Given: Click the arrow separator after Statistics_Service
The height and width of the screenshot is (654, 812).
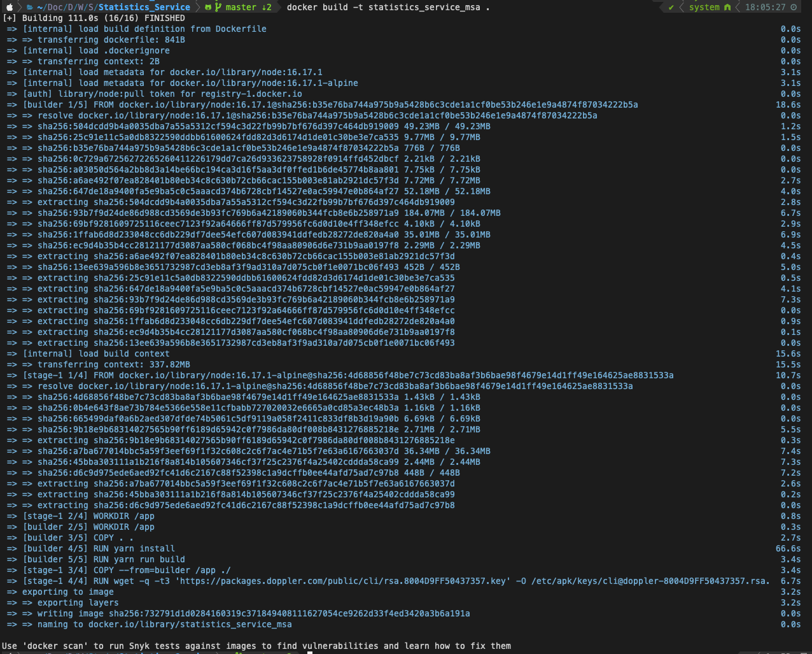Looking at the screenshot, I should coord(199,8).
